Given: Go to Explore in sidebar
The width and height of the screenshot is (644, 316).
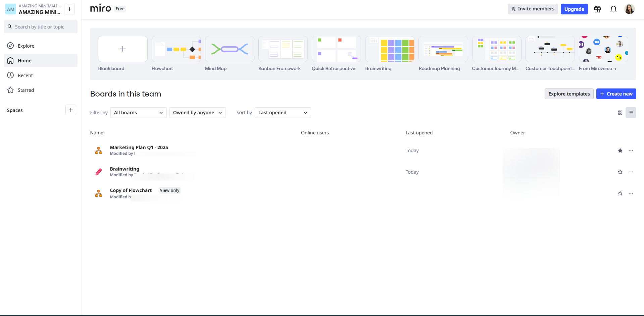Looking at the screenshot, I should click(x=41, y=46).
